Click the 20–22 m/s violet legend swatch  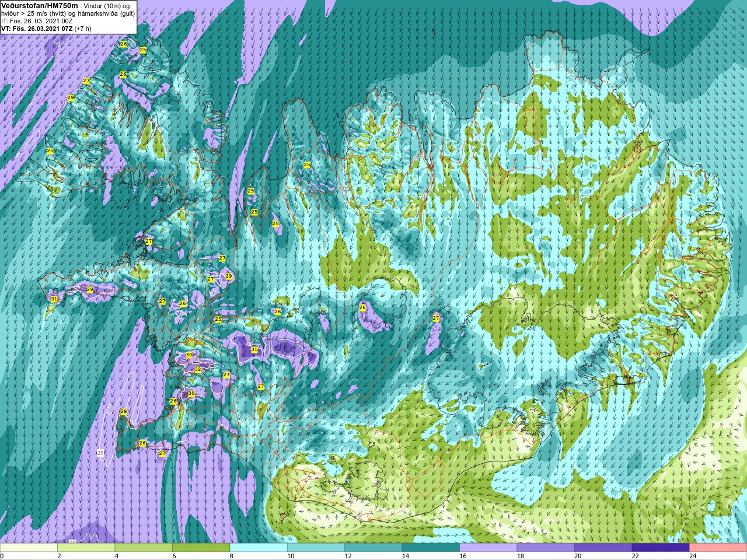pos(603,548)
